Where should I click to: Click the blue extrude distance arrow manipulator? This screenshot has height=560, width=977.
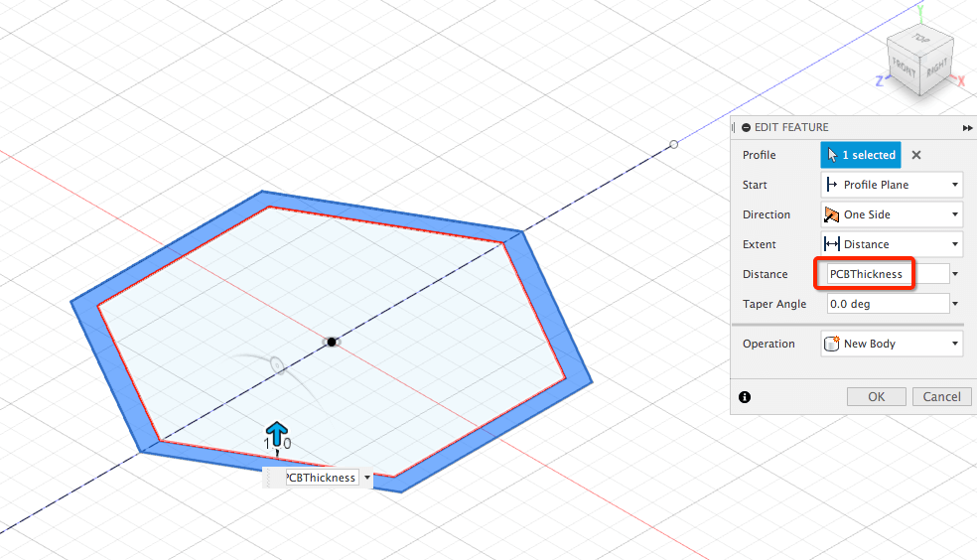tap(276, 433)
